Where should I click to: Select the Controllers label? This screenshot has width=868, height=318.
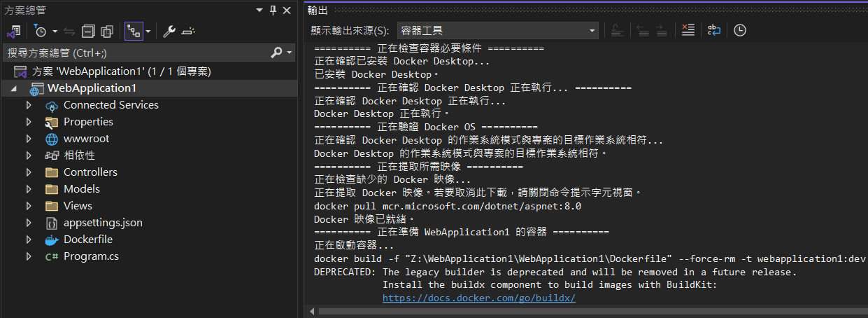click(90, 172)
